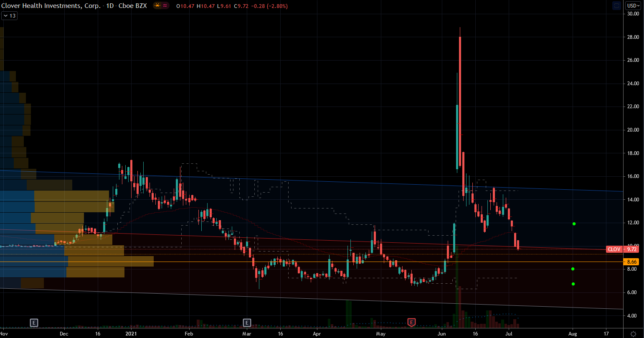
Task: Open chart settings gear in bottom-right corner
Action: [633, 334]
